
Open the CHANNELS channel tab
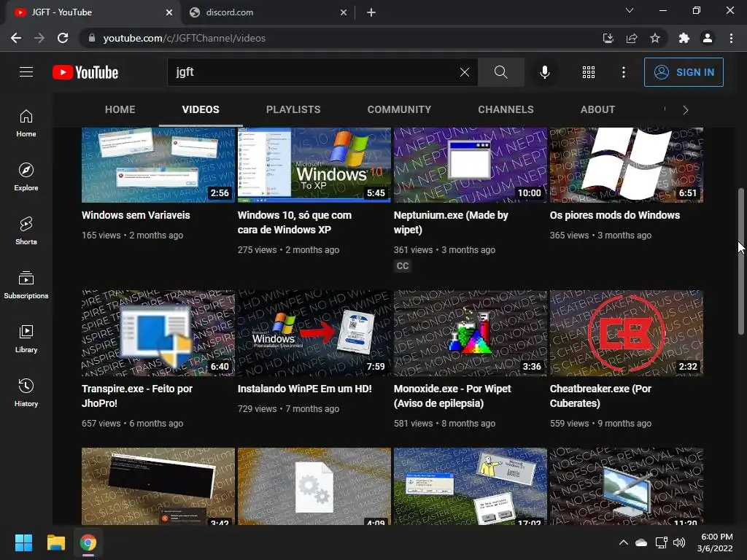[x=506, y=109]
